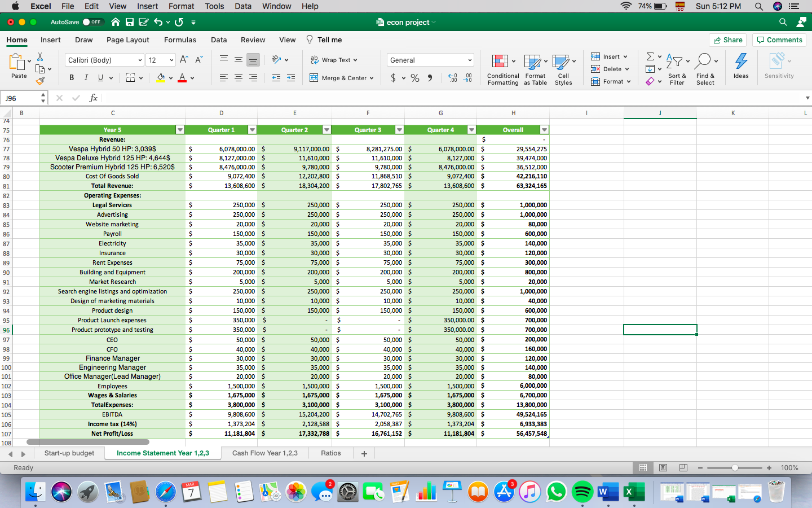Viewport: 812px width, 508px height.
Task: Open the General number format dropdown
Action: click(x=470, y=60)
